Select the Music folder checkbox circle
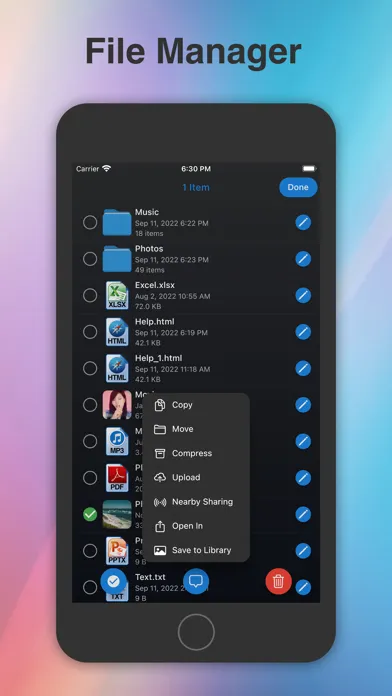This screenshot has width=392, height=696. [90, 222]
